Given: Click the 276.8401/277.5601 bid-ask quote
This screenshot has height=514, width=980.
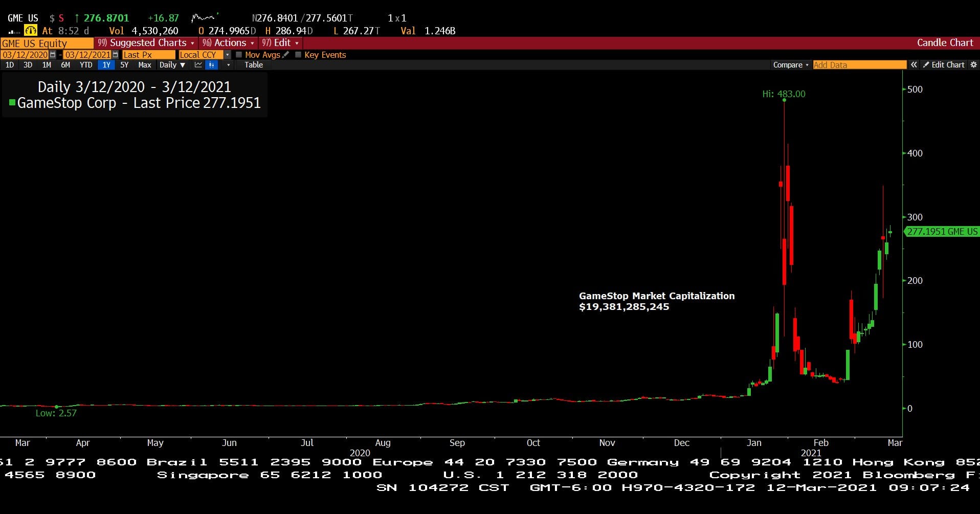Looking at the screenshot, I should point(302,18).
